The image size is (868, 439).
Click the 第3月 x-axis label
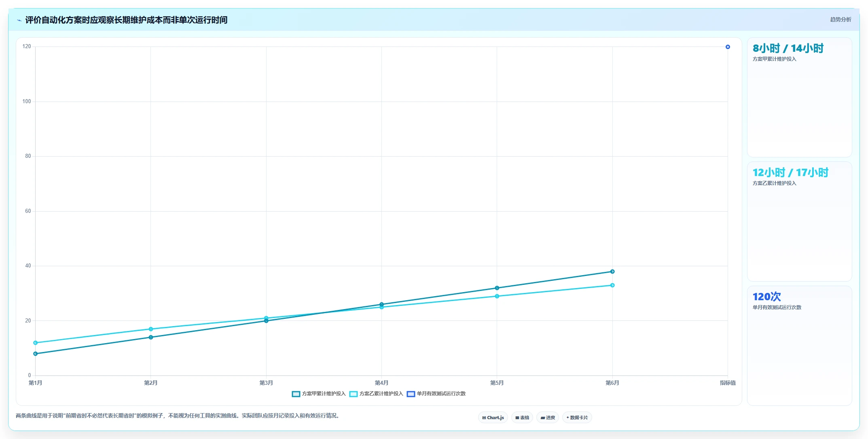click(x=266, y=383)
